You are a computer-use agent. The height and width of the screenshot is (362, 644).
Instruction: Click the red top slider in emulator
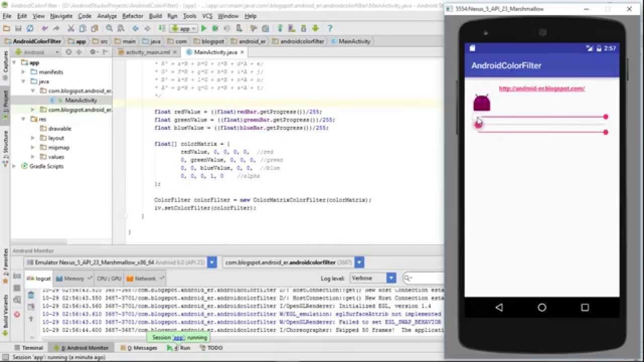tap(542, 117)
